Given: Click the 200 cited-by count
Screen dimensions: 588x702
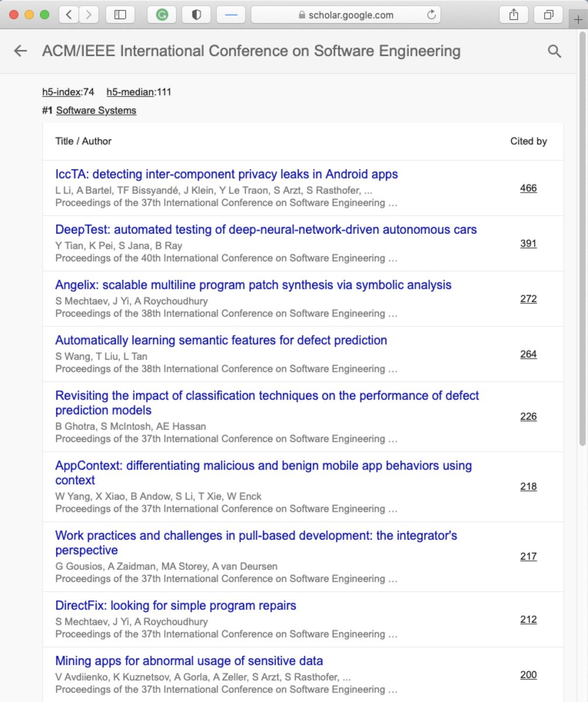Looking at the screenshot, I should click(528, 675).
